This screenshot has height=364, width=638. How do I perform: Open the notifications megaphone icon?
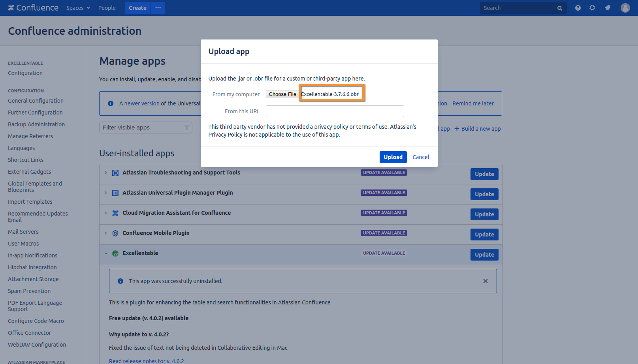point(608,8)
